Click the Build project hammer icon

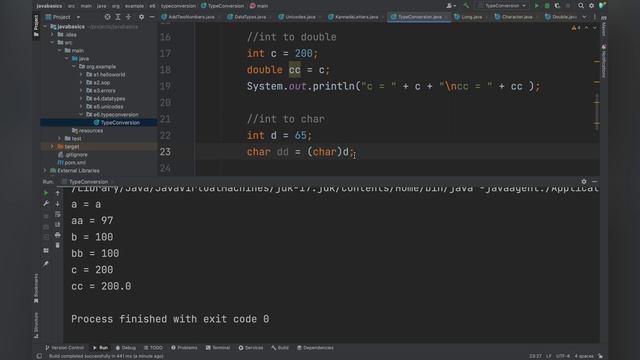467,6
